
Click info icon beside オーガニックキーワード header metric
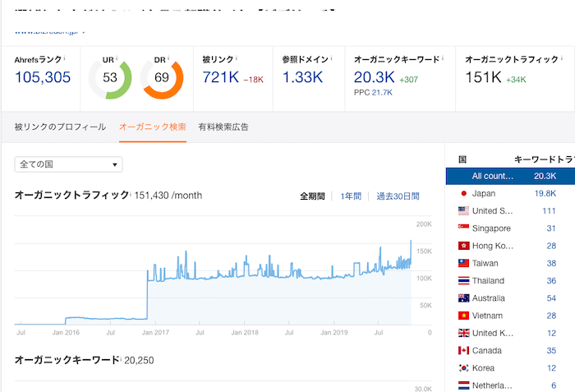(x=443, y=58)
